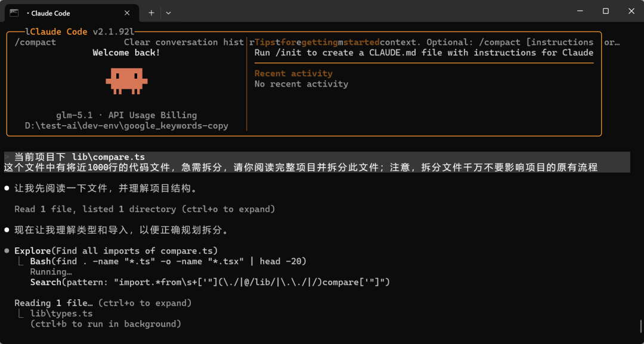This screenshot has width=644, height=344.
Task: Click the second prompt line about 1000行
Action: pos(301,168)
